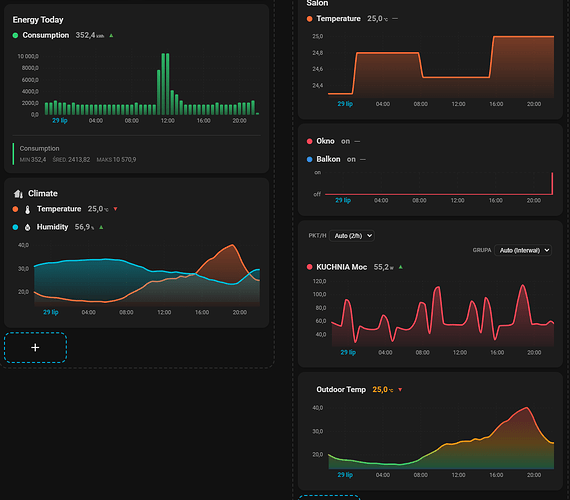The height and width of the screenshot is (500, 570).
Task: Click the green up arrow next to Consumption value
Action: (x=111, y=35)
